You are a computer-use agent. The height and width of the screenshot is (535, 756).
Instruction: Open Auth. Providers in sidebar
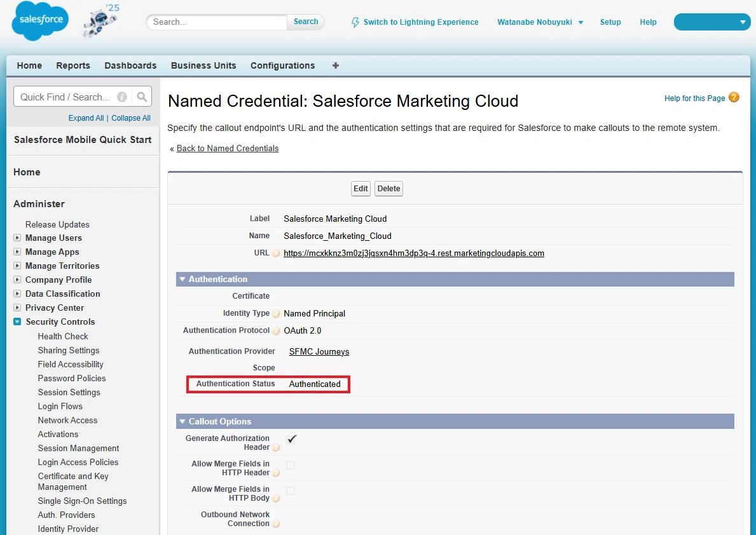coord(67,515)
